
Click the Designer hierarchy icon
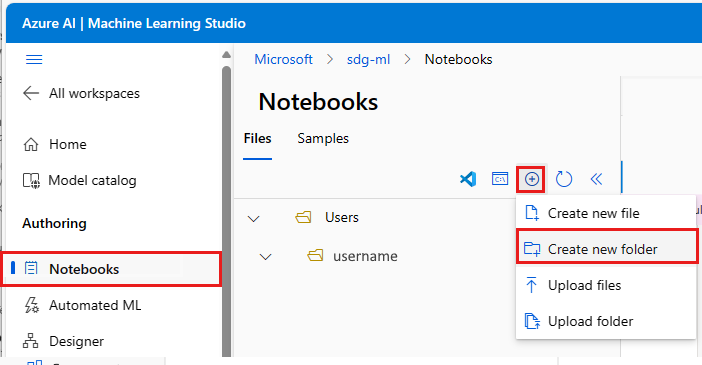click(30, 341)
